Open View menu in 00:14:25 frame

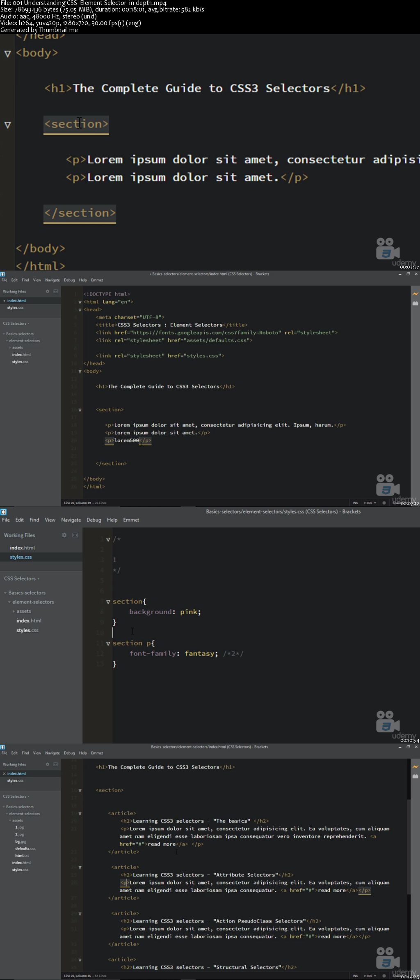(37, 753)
